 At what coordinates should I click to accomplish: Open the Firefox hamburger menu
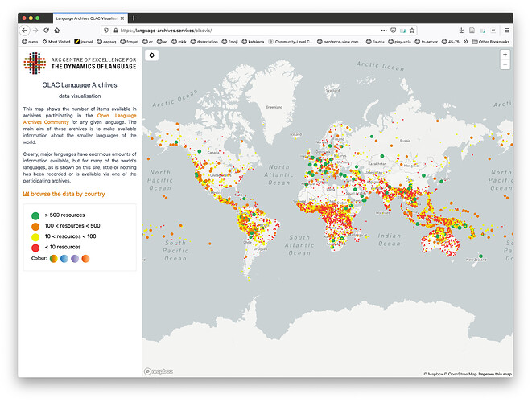click(x=507, y=31)
